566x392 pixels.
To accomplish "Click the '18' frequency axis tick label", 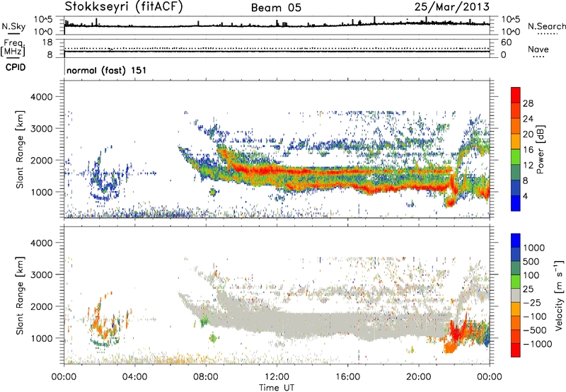I will (x=47, y=42).
